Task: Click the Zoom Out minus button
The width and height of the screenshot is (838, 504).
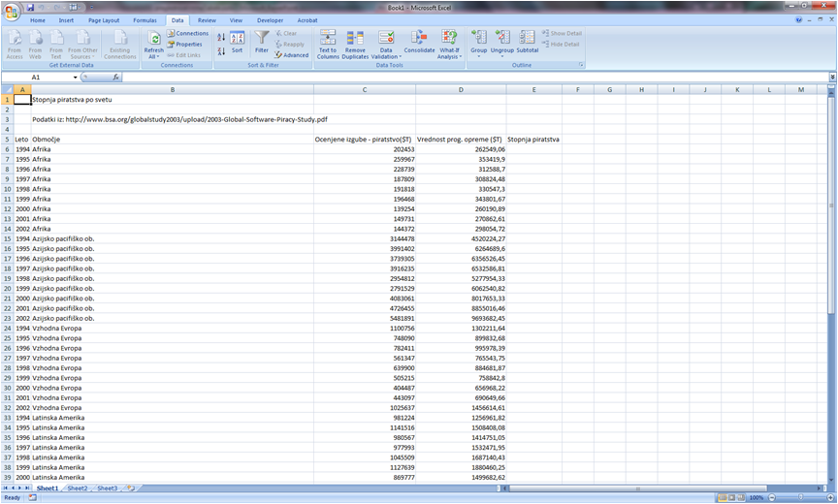Action: point(772,497)
